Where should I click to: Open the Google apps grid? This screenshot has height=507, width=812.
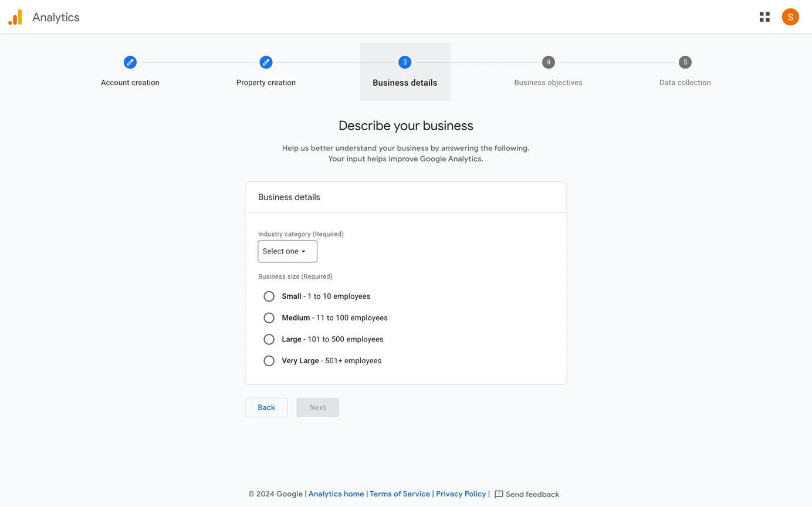[x=764, y=16]
